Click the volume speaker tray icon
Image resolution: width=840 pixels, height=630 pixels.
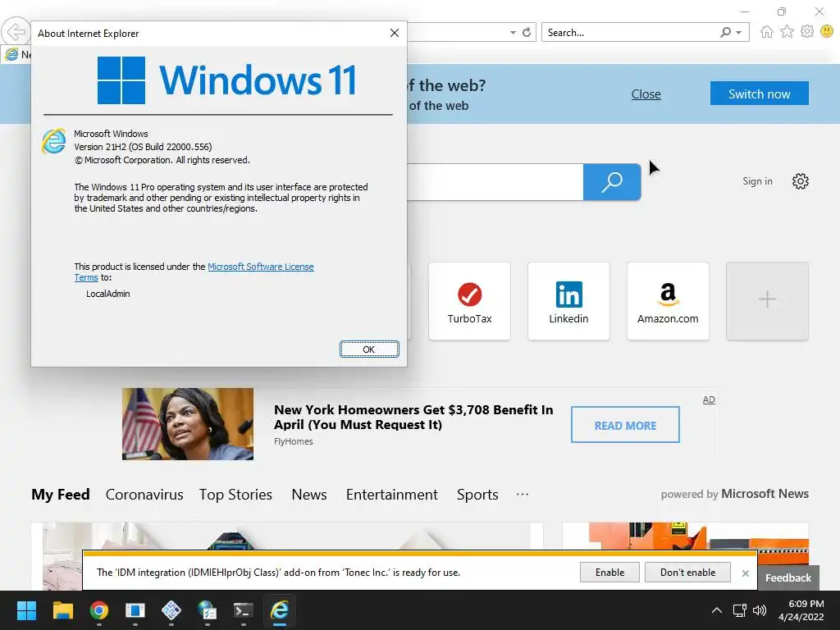click(x=759, y=610)
